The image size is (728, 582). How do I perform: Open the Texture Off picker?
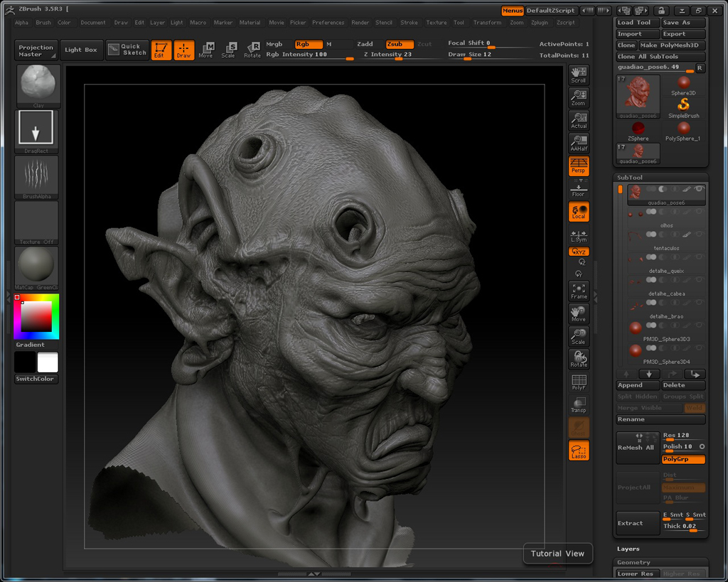coord(36,222)
